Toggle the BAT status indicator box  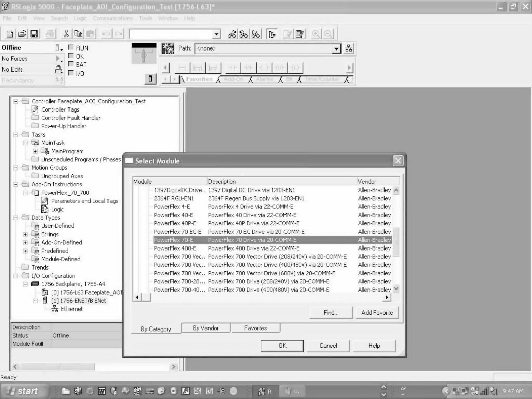tap(71, 64)
